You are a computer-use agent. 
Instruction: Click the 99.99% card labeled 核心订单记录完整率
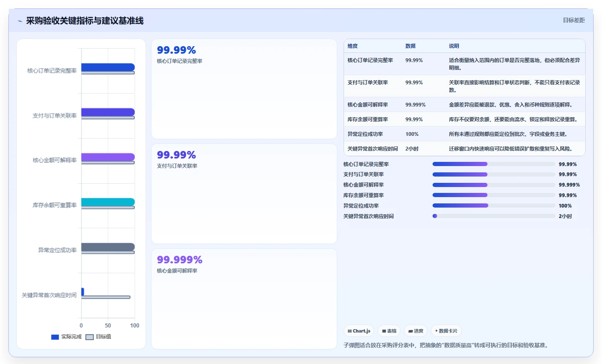[x=244, y=88]
